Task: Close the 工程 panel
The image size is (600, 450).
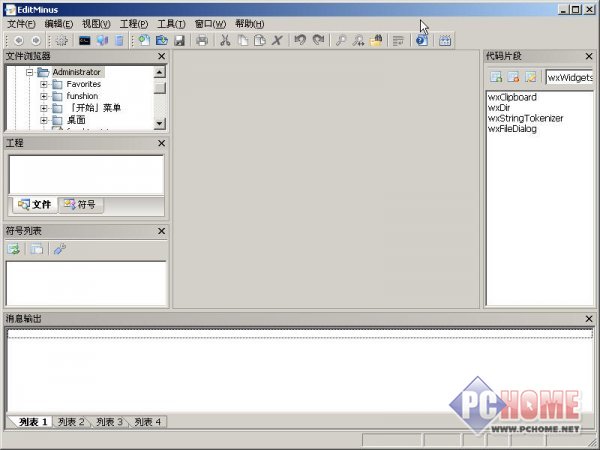Action: pos(161,143)
